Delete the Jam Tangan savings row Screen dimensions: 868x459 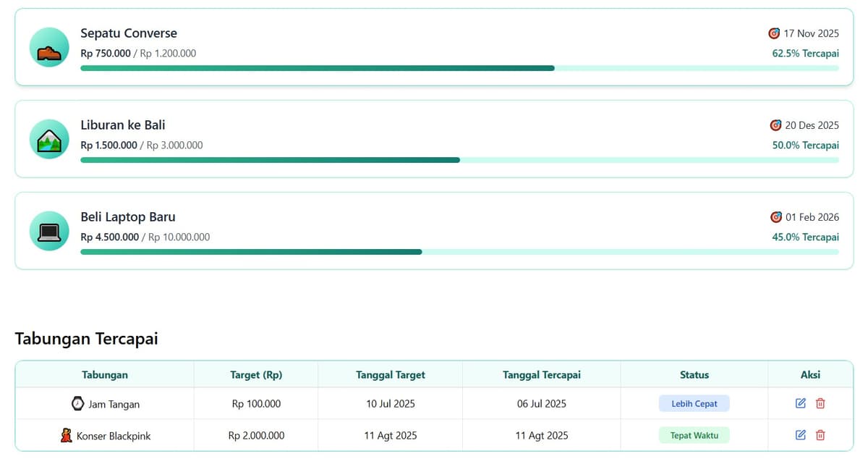[x=820, y=403]
